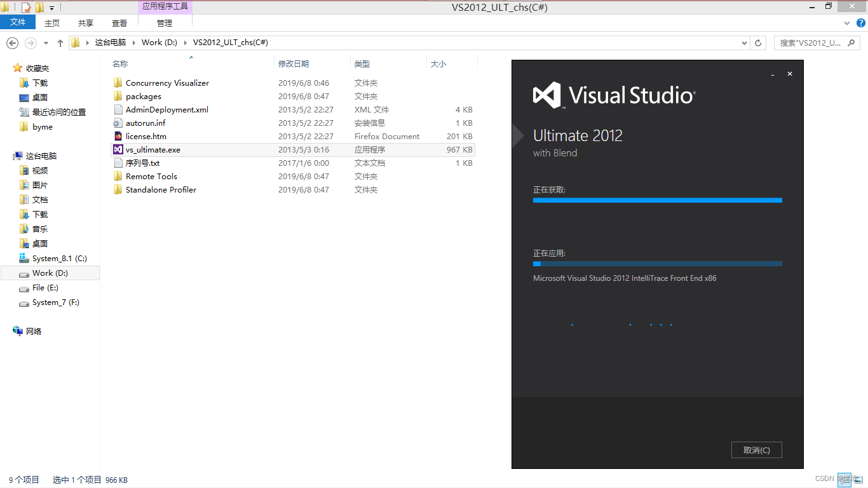Click the 9 个项目 status bar text
868x488 pixels.
click(24, 480)
